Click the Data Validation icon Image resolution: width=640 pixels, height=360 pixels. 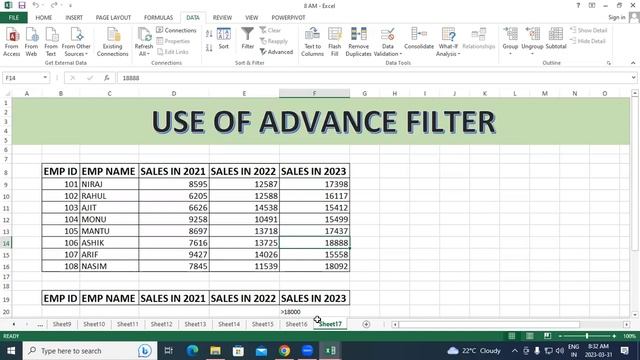point(387,42)
